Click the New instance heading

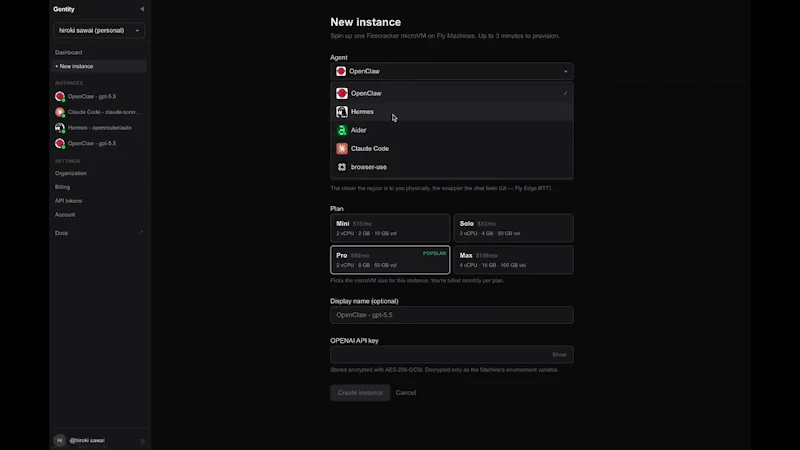point(365,22)
